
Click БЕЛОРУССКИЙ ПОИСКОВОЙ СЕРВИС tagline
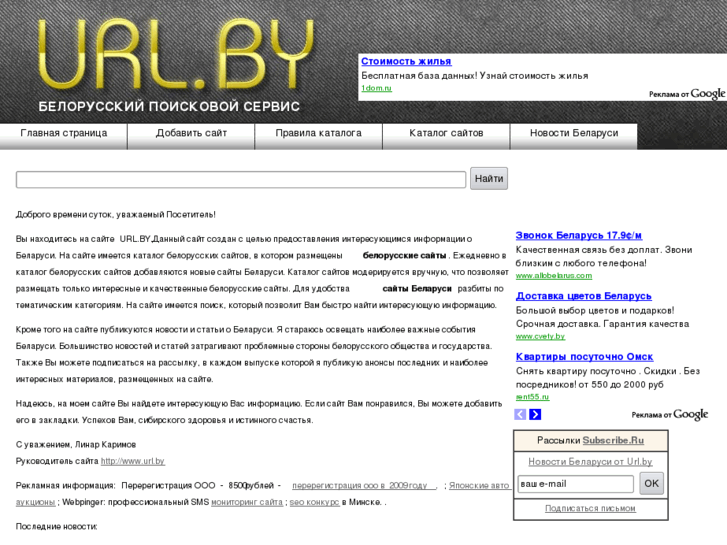coord(169,106)
